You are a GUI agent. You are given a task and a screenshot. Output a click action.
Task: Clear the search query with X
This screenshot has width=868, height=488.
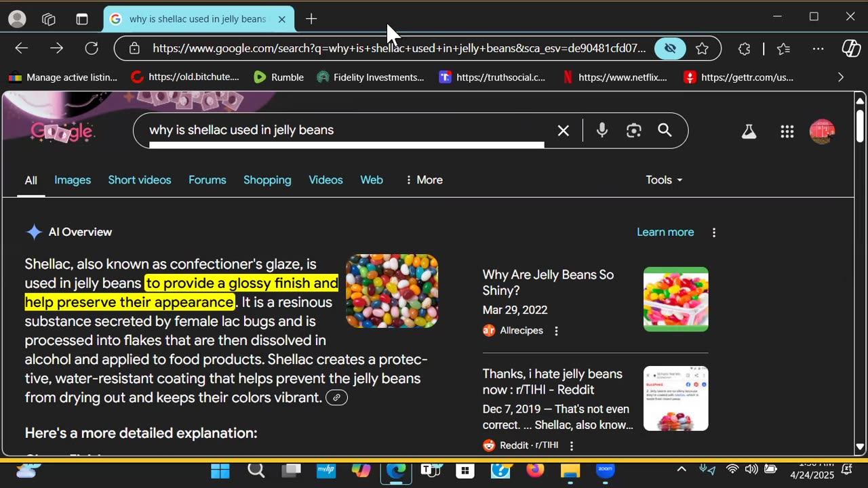tap(563, 130)
